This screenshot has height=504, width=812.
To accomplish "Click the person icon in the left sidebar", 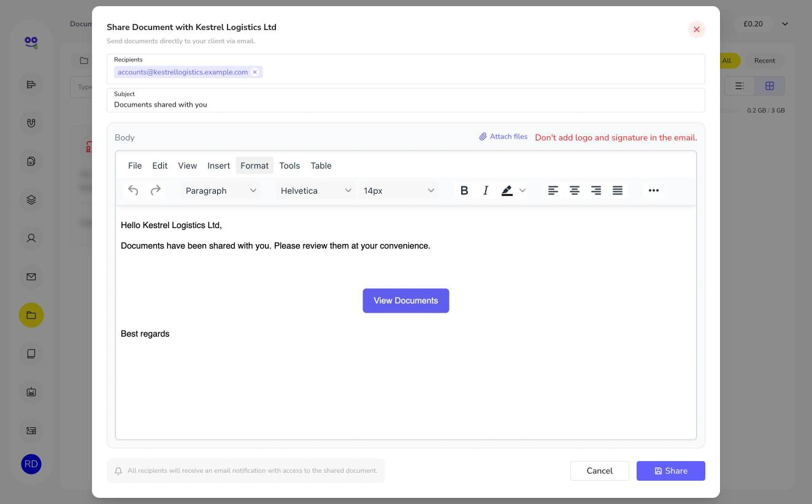I will tap(31, 239).
